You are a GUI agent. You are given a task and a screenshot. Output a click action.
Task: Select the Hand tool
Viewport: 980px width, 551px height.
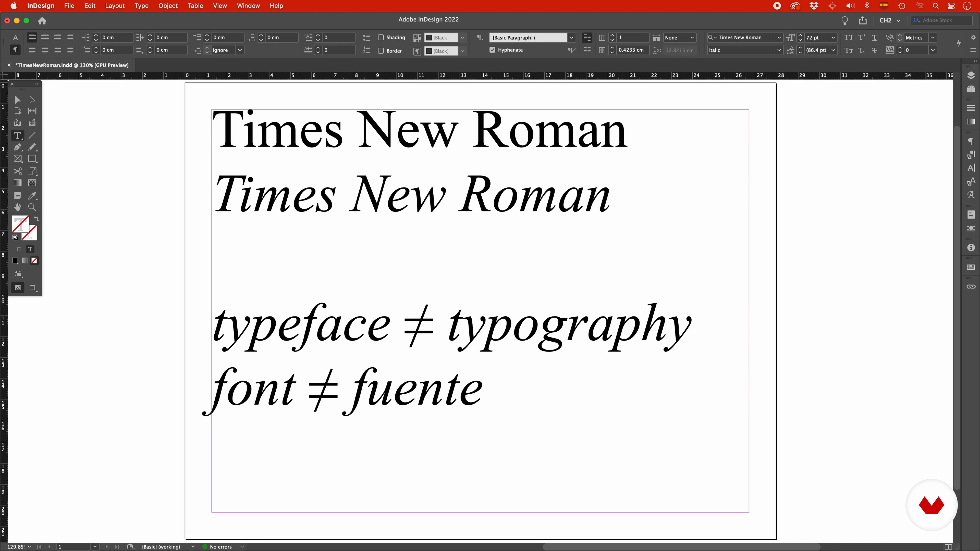click(18, 207)
